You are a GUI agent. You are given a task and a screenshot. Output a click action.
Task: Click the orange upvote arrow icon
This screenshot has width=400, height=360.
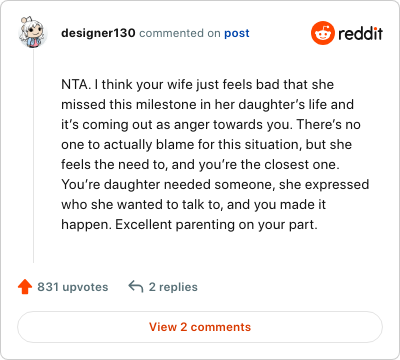25,287
